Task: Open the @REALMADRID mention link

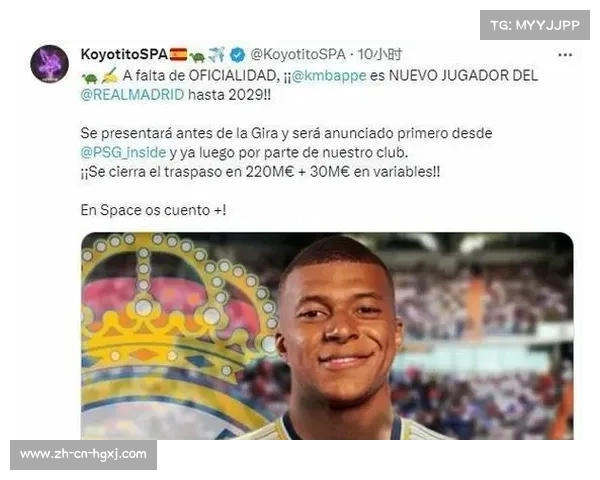Action: [132, 95]
